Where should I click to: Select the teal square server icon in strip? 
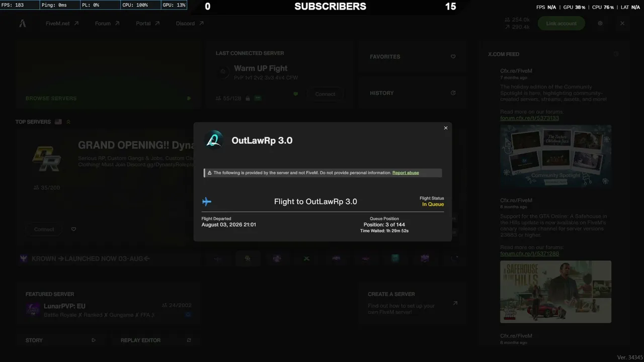pos(395,258)
